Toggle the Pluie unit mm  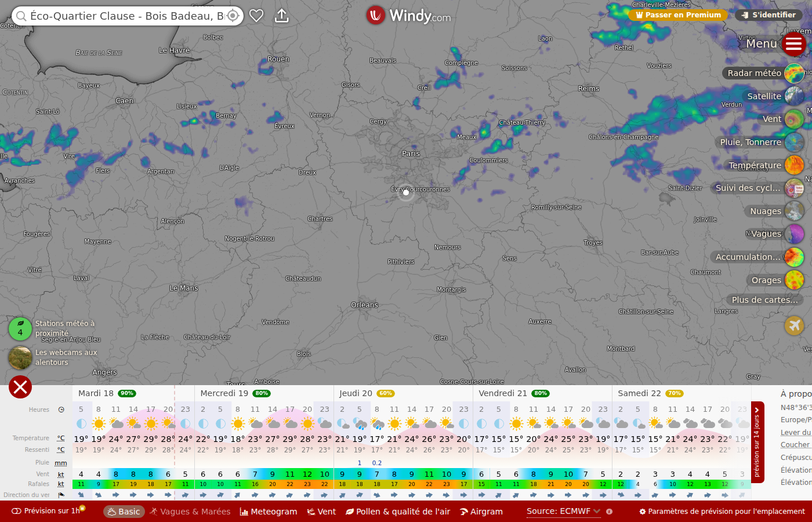tap(61, 463)
